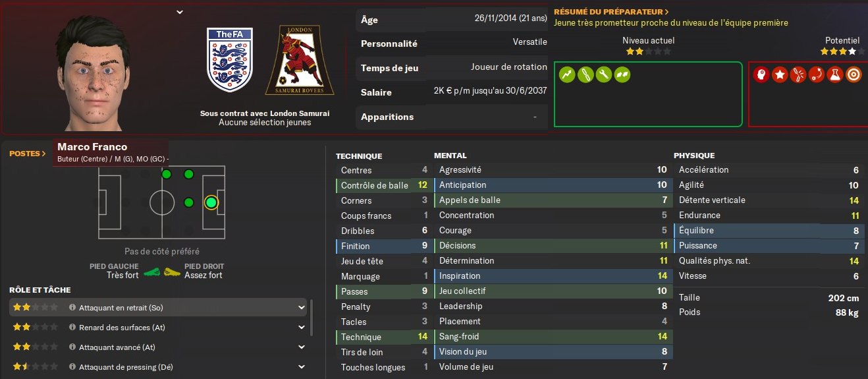Screen dimensions: 868x379
Task: Click the red broken bone icon
Action: pyautogui.click(x=798, y=75)
